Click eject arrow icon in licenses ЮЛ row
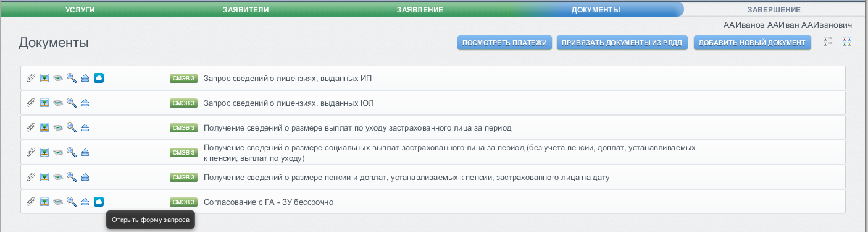868x232 pixels. [85, 103]
